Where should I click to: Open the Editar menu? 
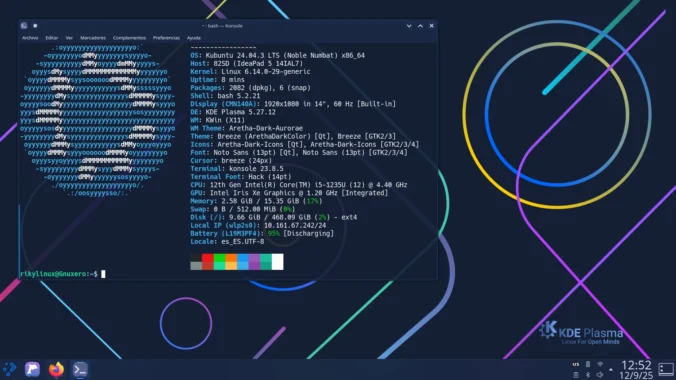52,38
